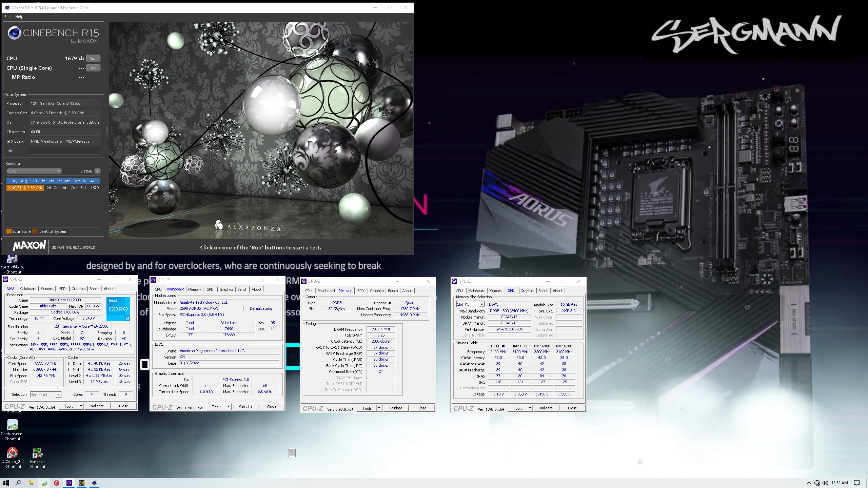
Task: Click the Ranking Details arrow button
Action: pyautogui.click(x=98, y=171)
